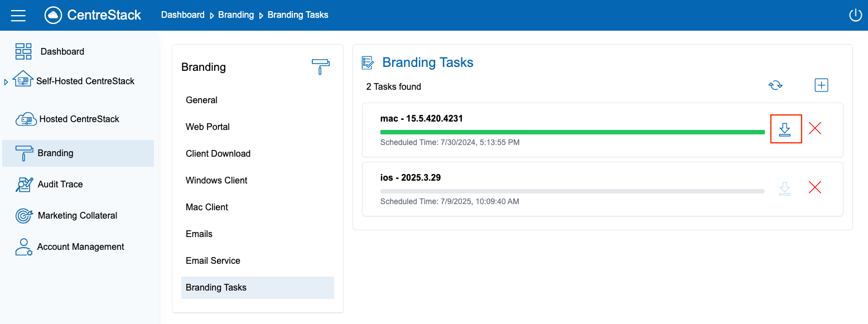Click the CentreStack brand name
This screenshot has width=868, height=324.
click(104, 15)
